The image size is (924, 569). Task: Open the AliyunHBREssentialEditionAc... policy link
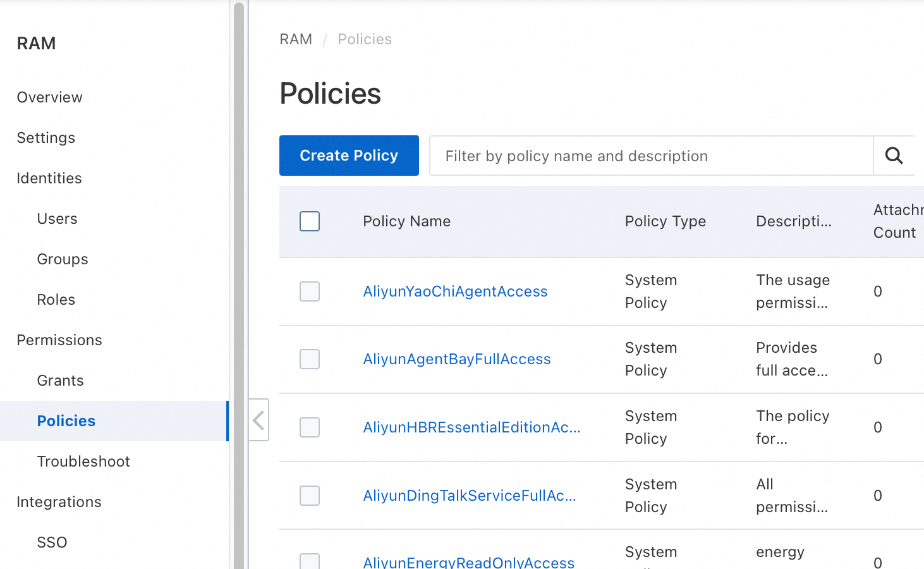coord(471,427)
